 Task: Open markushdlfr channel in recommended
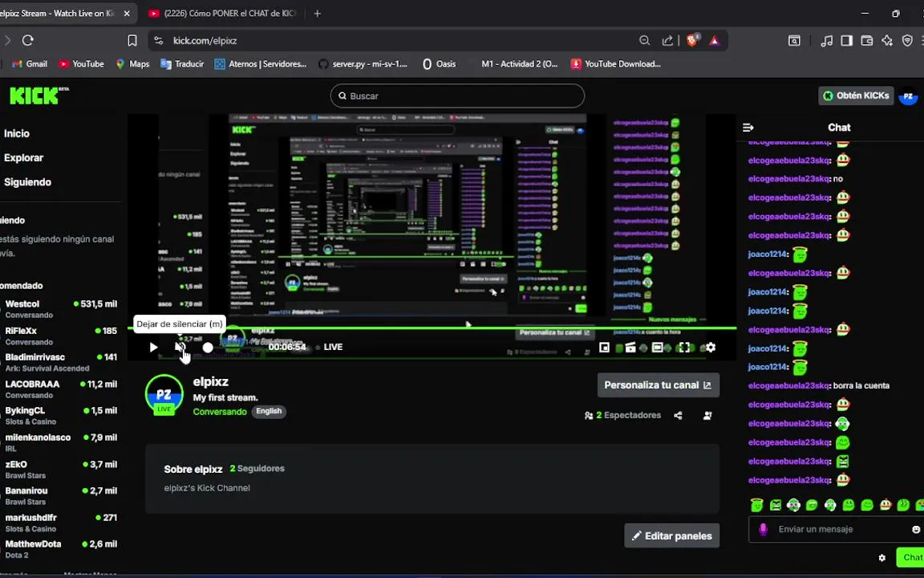pos(60,523)
